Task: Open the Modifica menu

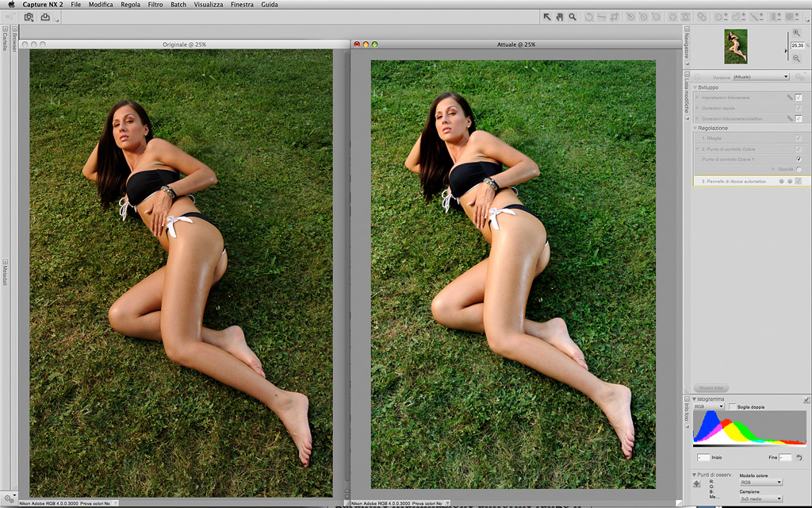Action: click(x=101, y=4)
